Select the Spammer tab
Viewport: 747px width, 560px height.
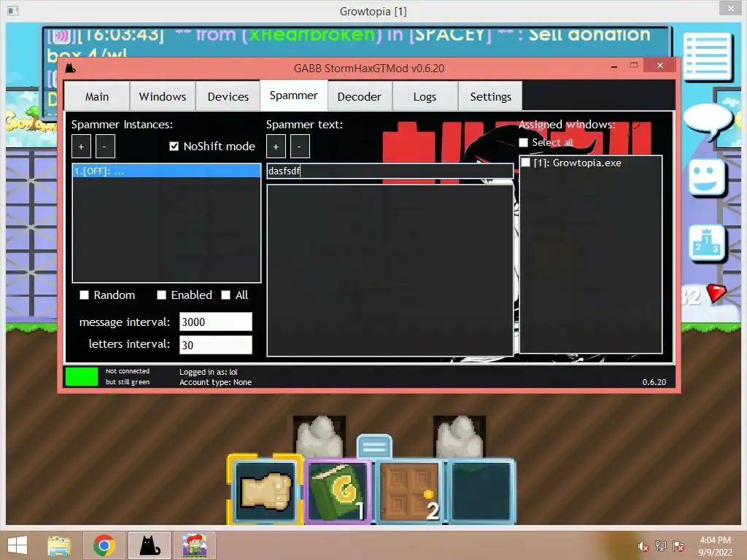[293, 96]
